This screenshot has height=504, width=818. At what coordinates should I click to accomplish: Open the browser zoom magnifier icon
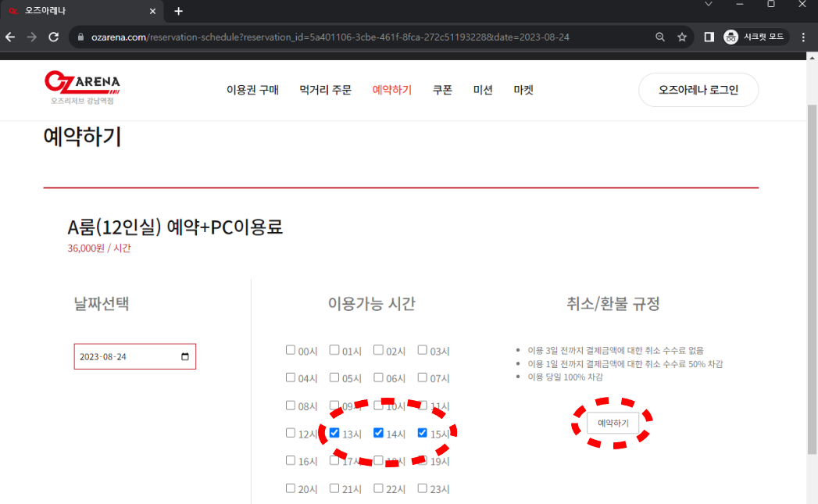click(660, 37)
